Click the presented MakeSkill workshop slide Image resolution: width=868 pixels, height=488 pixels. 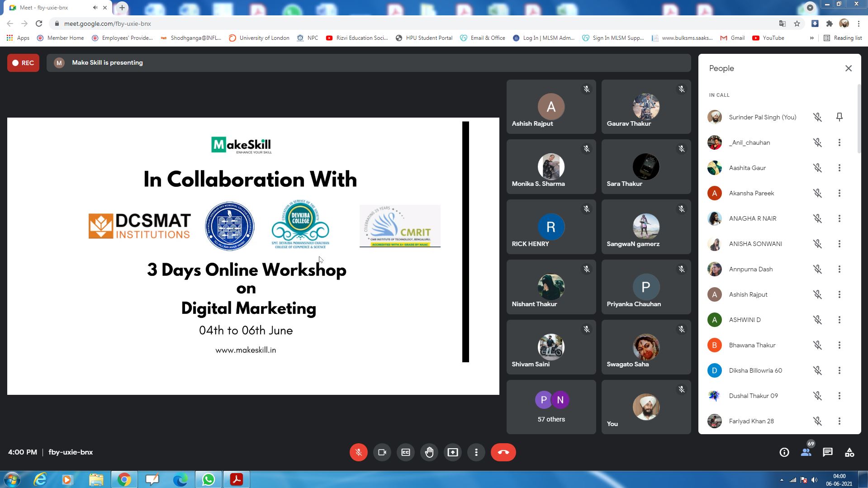(x=253, y=256)
